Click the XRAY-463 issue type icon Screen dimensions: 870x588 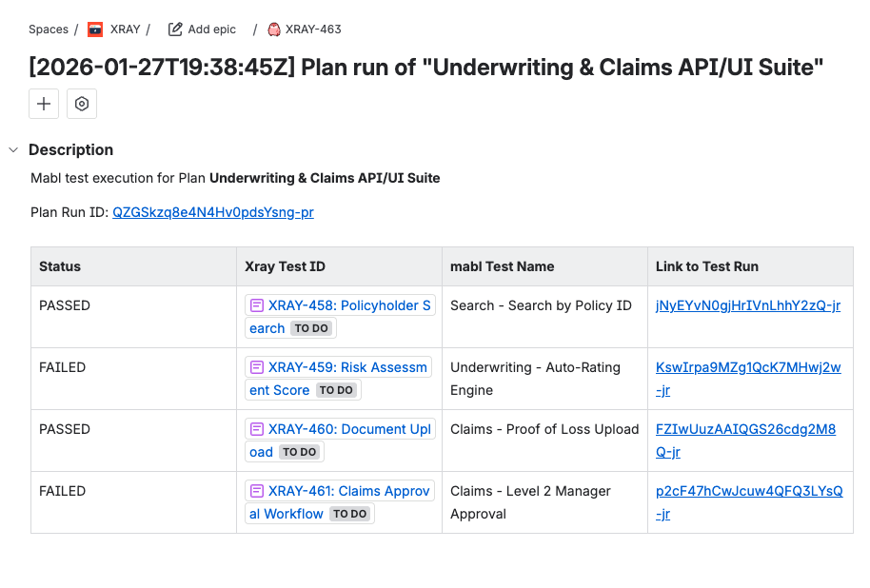click(274, 29)
